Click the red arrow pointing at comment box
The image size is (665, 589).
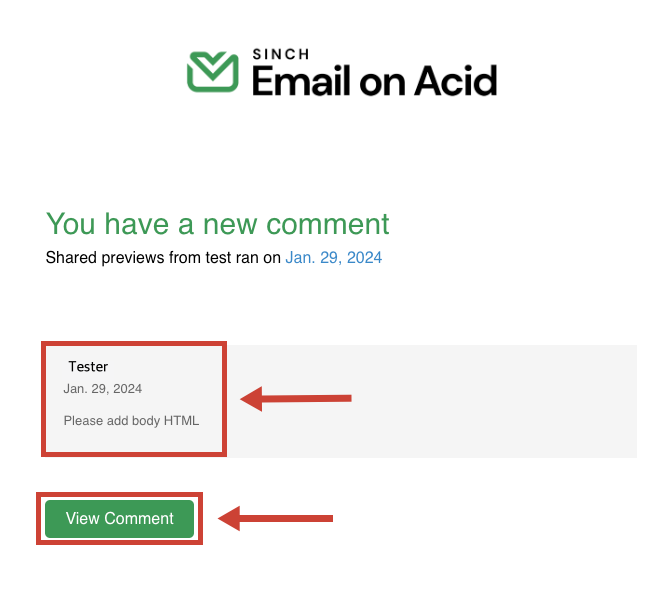click(296, 398)
